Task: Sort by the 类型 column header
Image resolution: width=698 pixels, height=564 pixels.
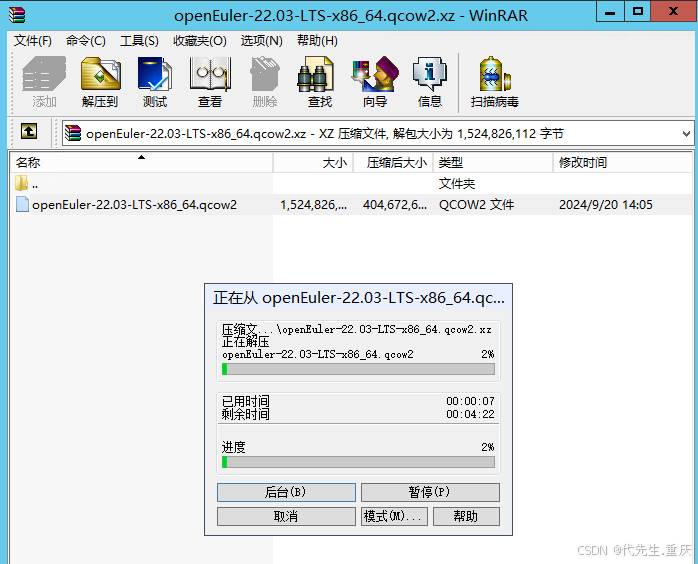Action: point(493,162)
